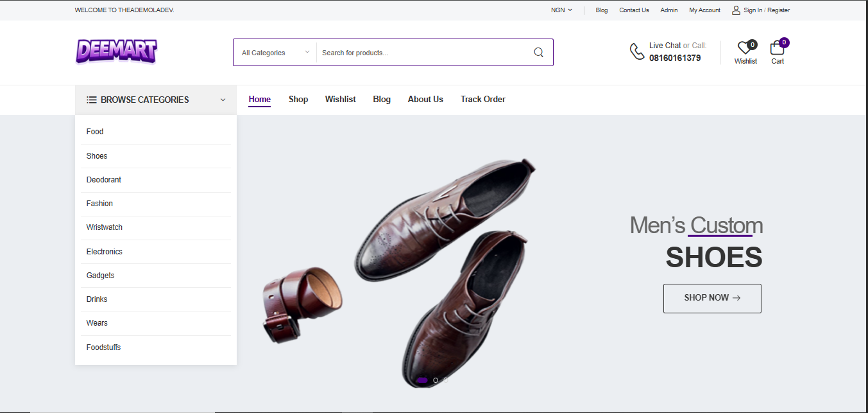868x413 pixels.
Task: Click the brown shoes banner image
Action: point(399,272)
